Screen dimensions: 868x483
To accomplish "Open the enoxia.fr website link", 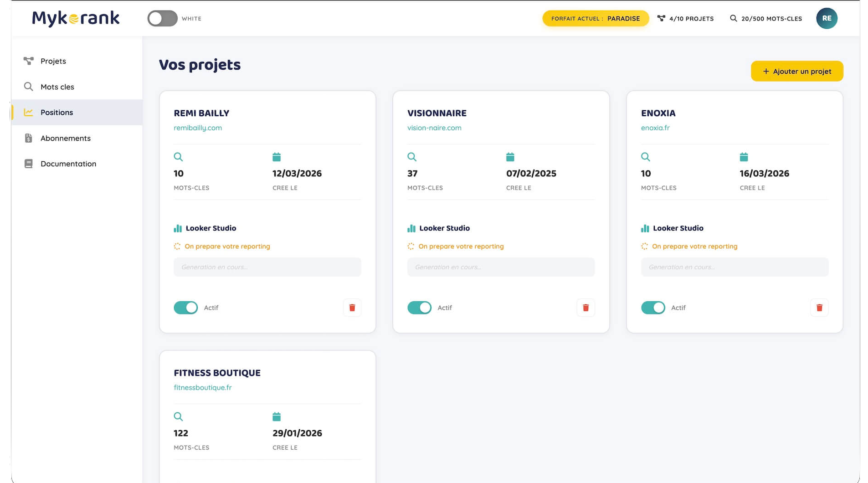I will [655, 128].
